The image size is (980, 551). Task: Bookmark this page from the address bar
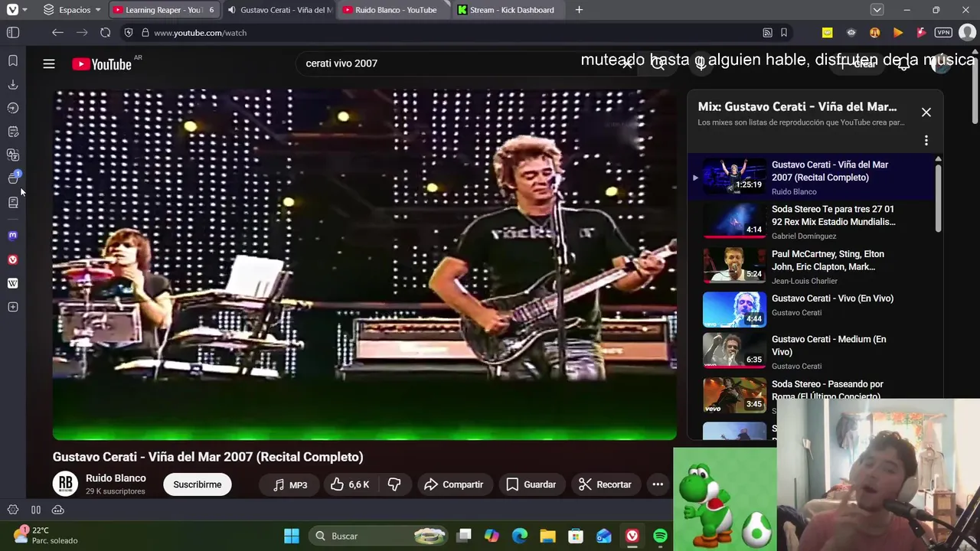784,33
